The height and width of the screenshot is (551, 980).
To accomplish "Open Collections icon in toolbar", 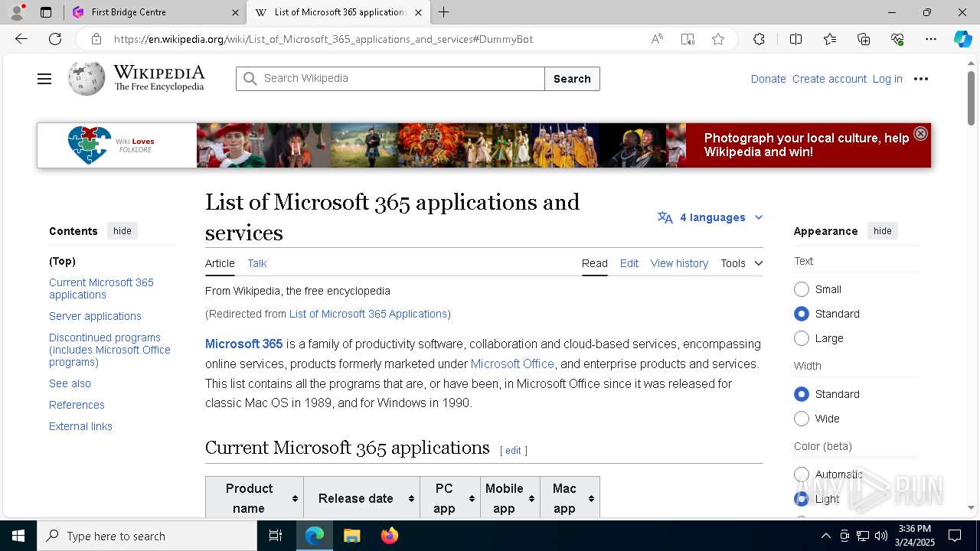I will [864, 39].
